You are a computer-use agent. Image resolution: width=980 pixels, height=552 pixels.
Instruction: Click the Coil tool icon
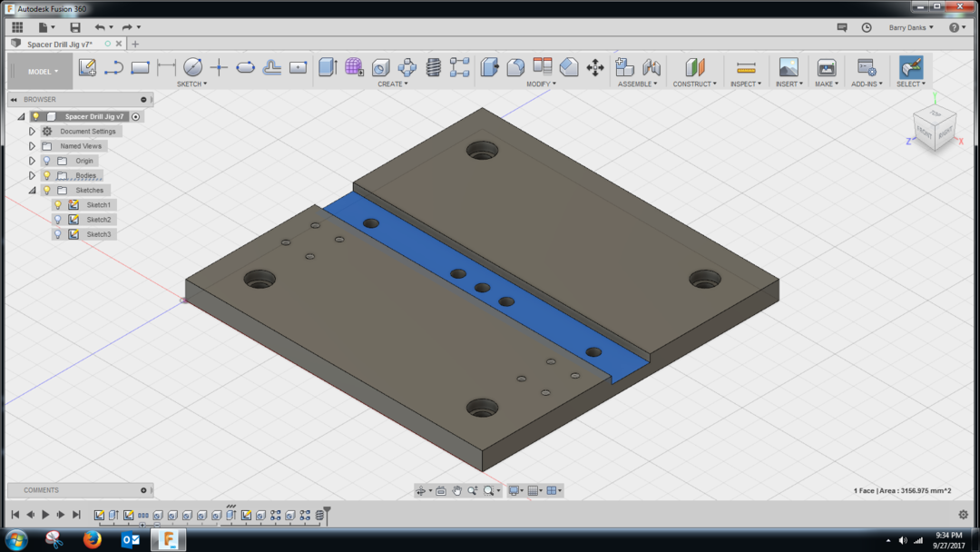(x=434, y=67)
